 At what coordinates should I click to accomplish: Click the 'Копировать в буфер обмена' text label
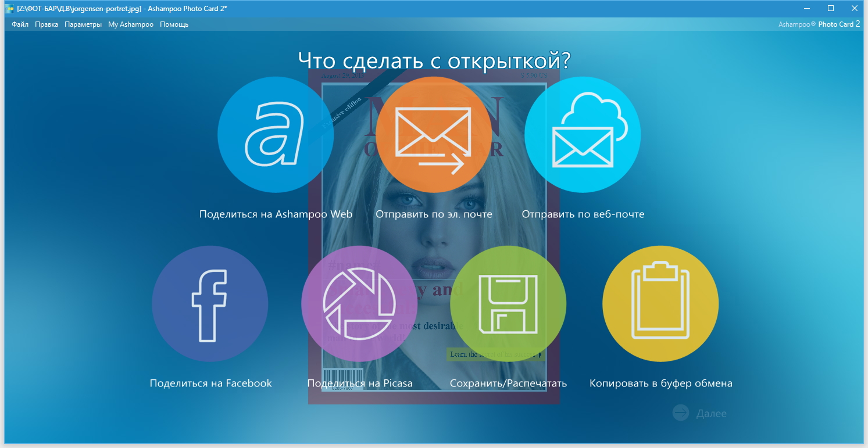coord(660,384)
